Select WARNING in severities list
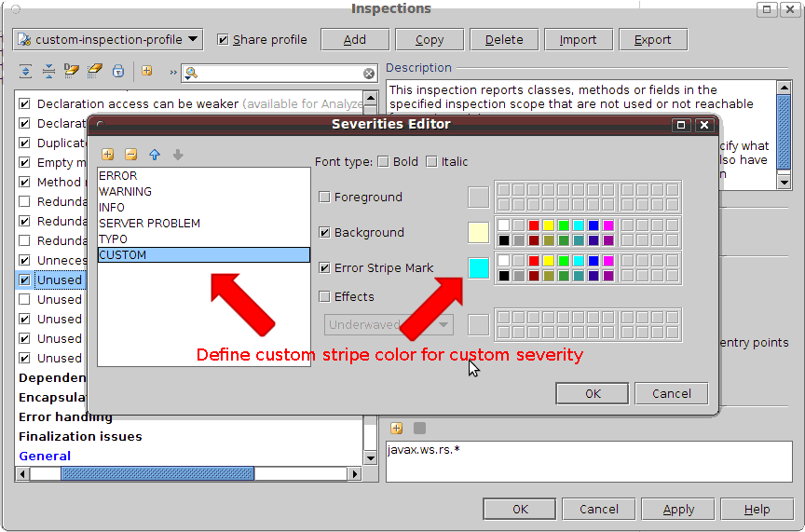Image resolution: width=805 pixels, height=532 pixels. (204, 192)
